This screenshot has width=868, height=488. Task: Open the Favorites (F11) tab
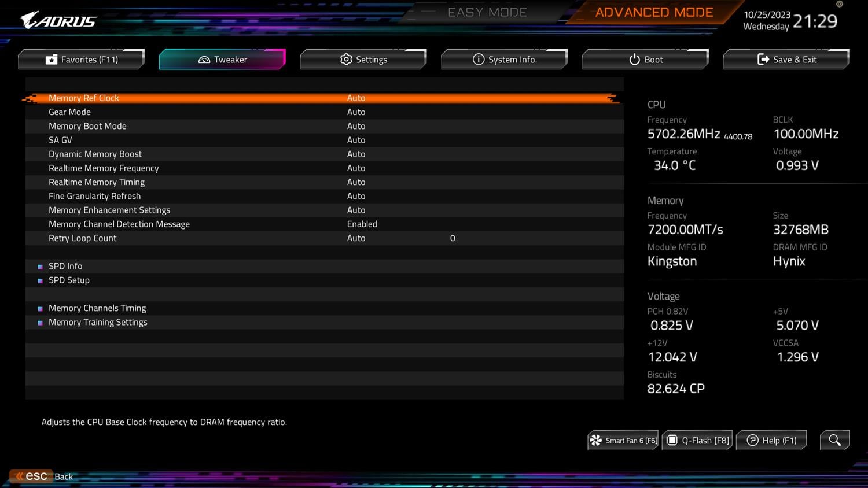[82, 60]
